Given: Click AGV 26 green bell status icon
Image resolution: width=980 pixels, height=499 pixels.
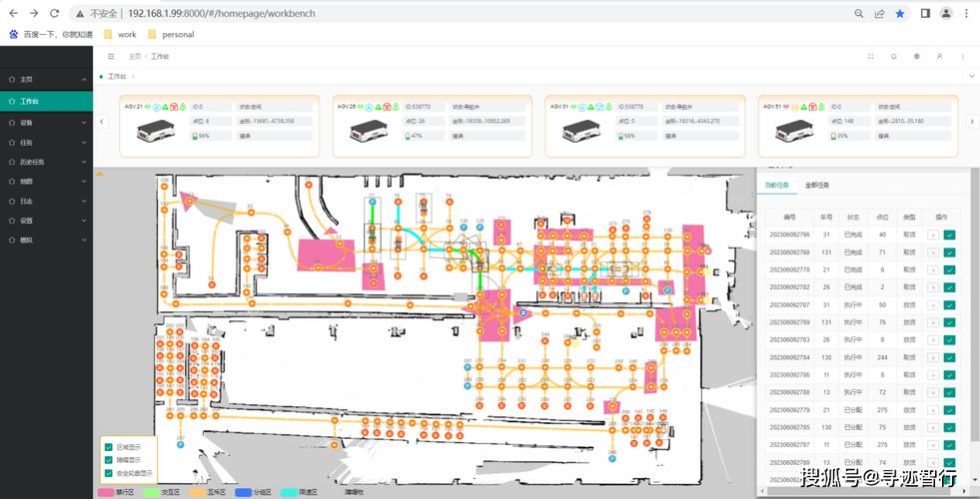Looking at the screenshot, I should click(x=396, y=107).
